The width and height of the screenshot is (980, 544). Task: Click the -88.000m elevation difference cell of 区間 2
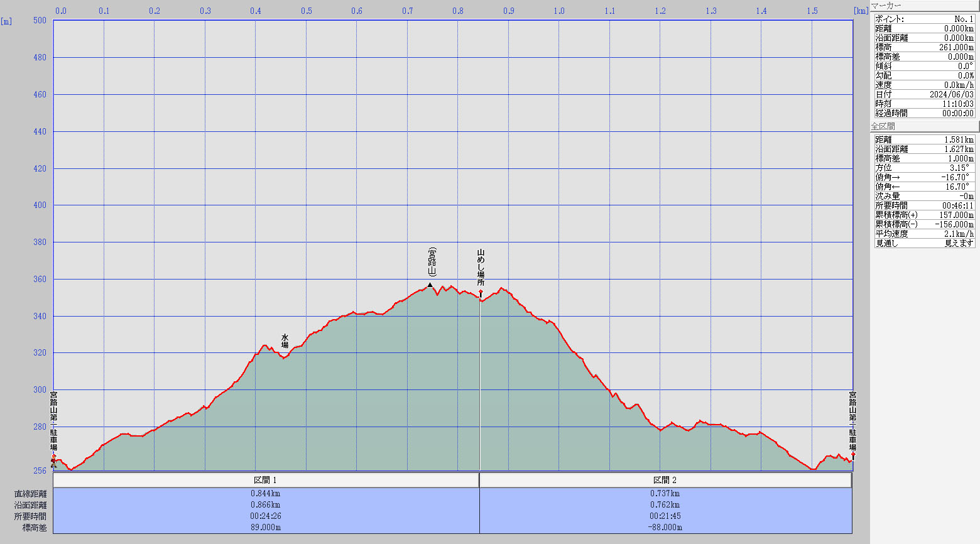(x=665, y=528)
